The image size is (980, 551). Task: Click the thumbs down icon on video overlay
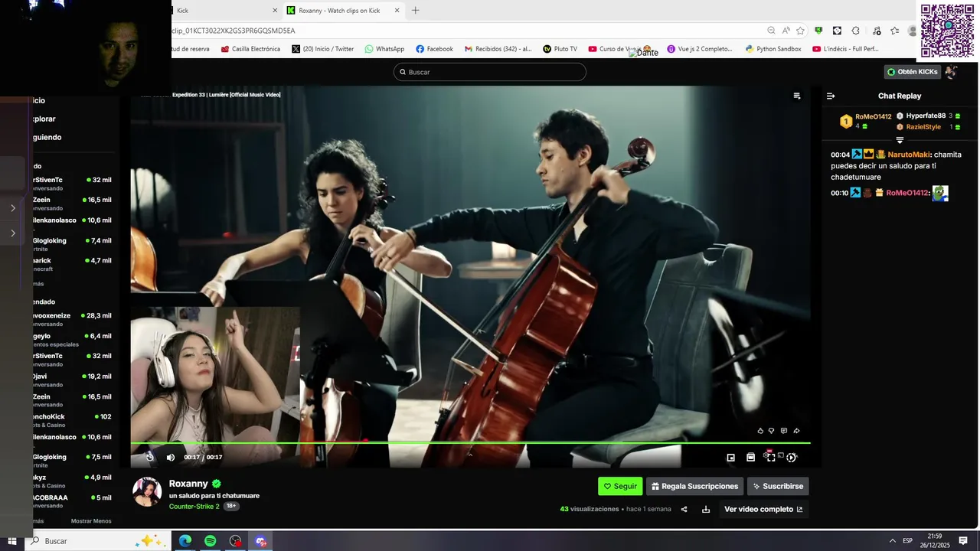pos(772,431)
